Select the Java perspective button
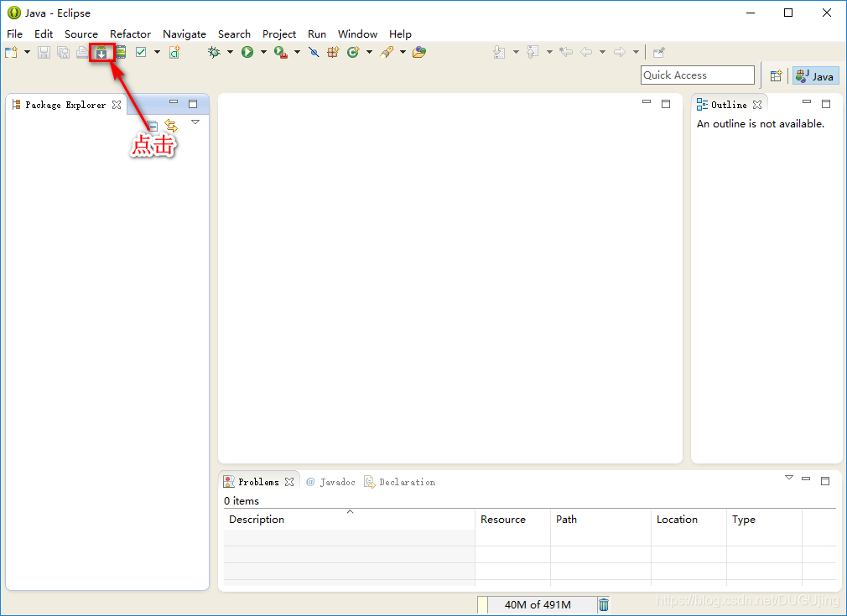This screenshot has height=616, width=847. (x=816, y=76)
